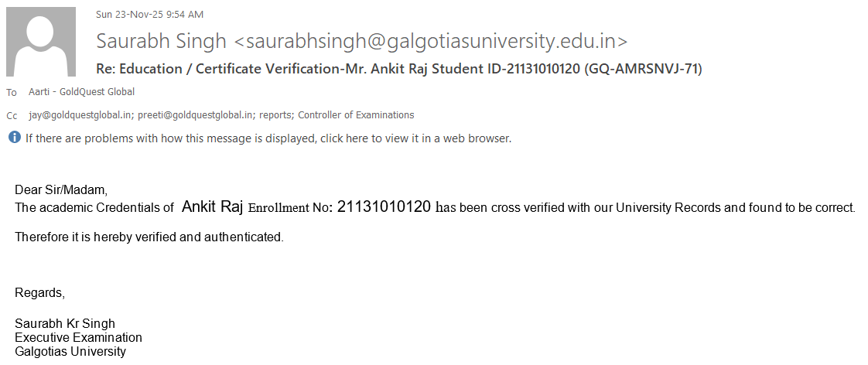Select recipient Aarti - GoldQuest Global

pyautogui.click(x=81, y=92)
